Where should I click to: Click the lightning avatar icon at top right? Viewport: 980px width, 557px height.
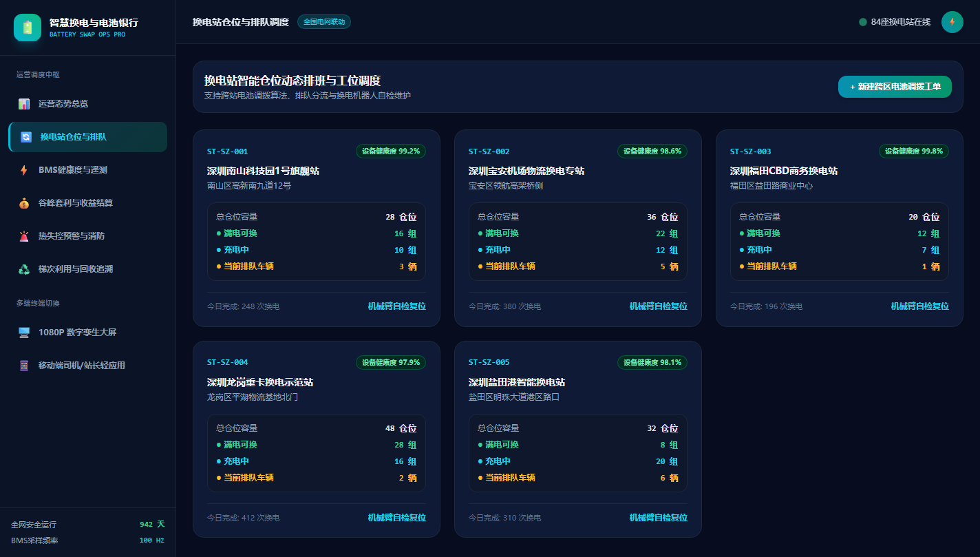click(952, 22)
